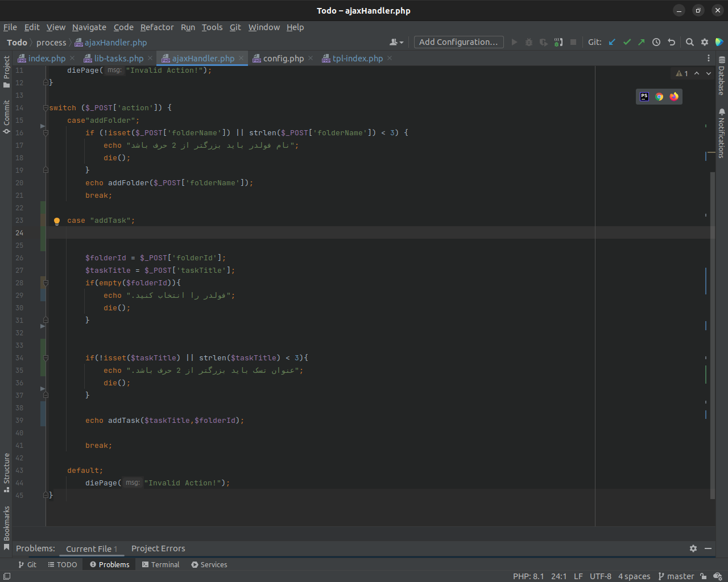Collapse the fold marker at line 16
The height and width of the screenshot is (582, 728).
click(45, 133)
